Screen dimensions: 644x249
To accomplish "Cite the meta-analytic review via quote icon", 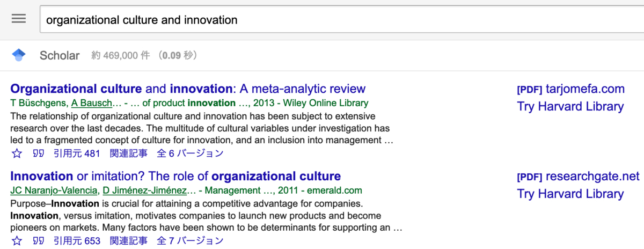I will coord(38,153).
